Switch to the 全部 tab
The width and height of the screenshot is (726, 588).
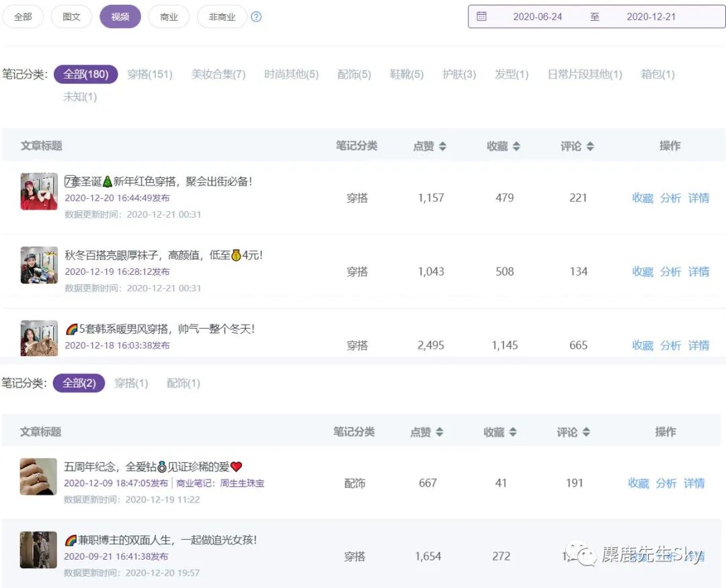[x=23, y=17]
